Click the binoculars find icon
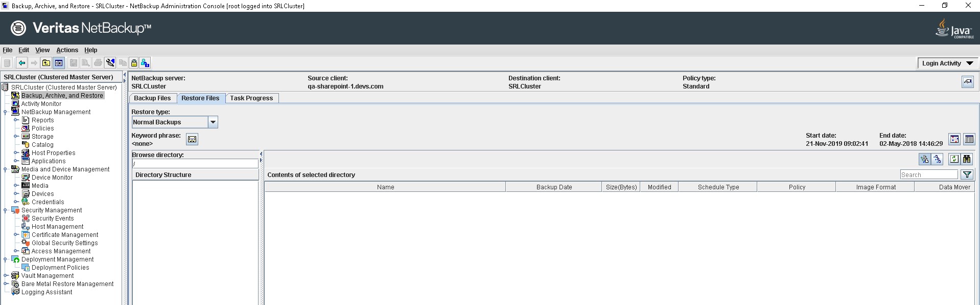This screenshot has width=980, height=305. 967,159
